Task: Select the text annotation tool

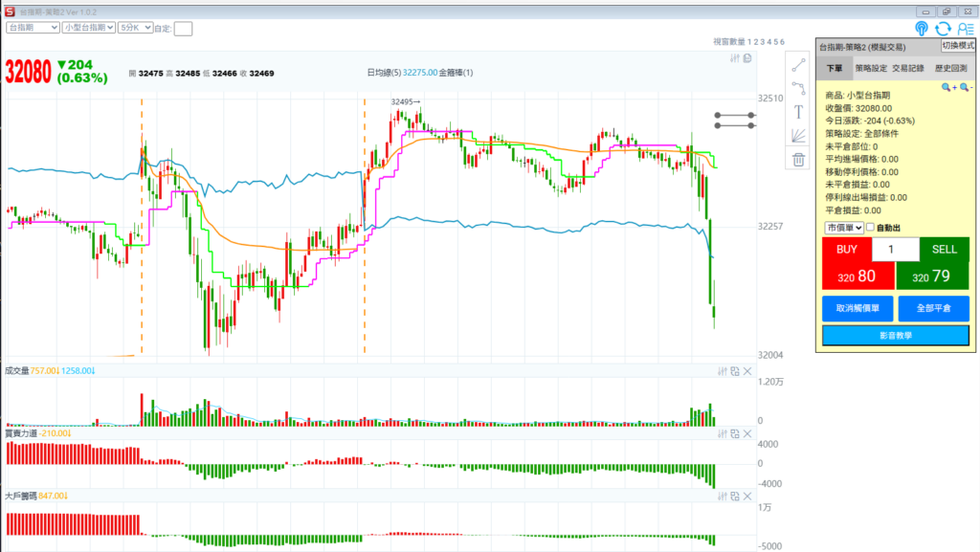Action: pyautogui.click(x=798, y=111)
